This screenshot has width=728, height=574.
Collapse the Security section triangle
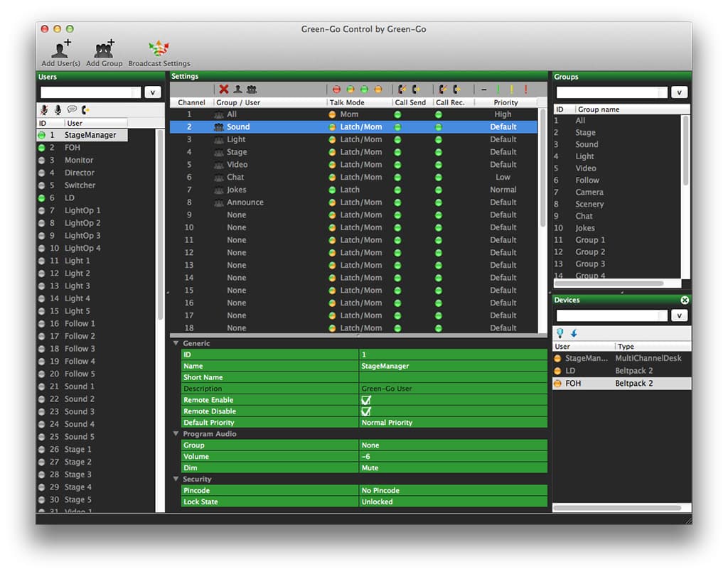coord(176,479)
